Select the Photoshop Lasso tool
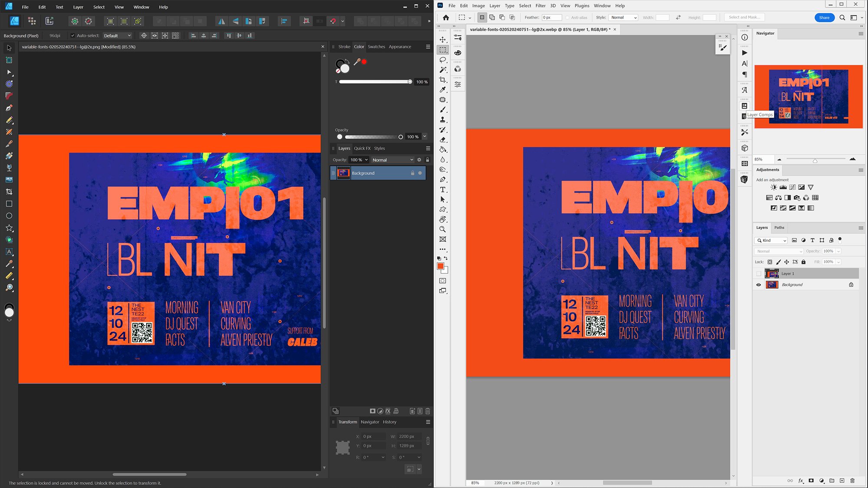The image size is (868, 488). 443,59
